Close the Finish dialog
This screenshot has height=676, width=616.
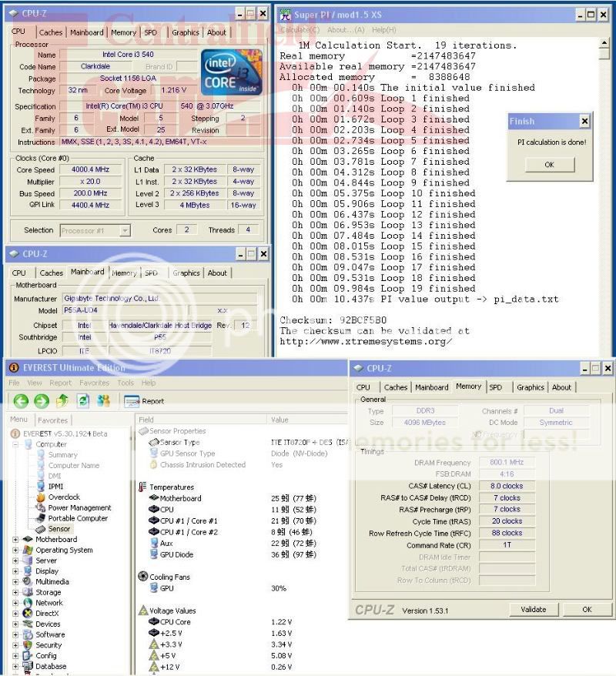pos(584,121)
